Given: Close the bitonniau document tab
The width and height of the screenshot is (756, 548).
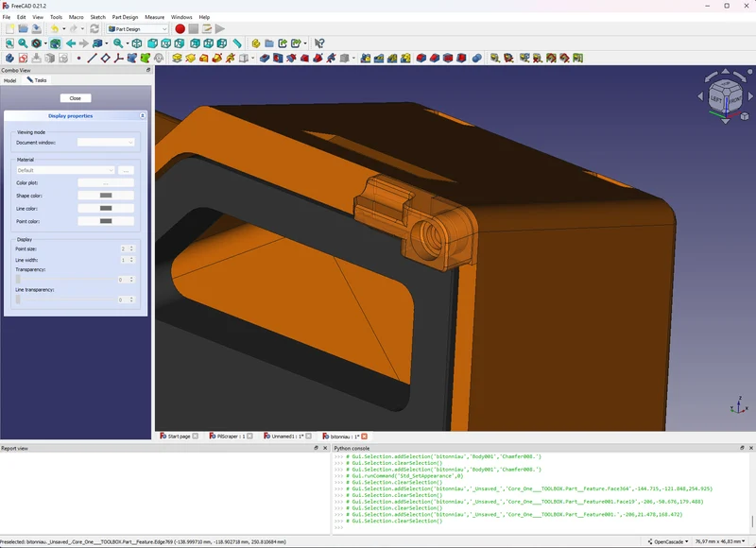Looking at the screenshot, I should (365, 437).
